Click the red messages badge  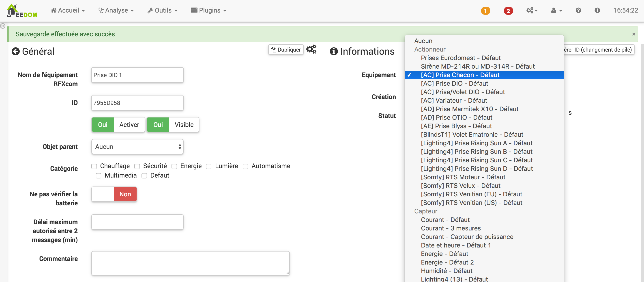[x=508, y=11]
